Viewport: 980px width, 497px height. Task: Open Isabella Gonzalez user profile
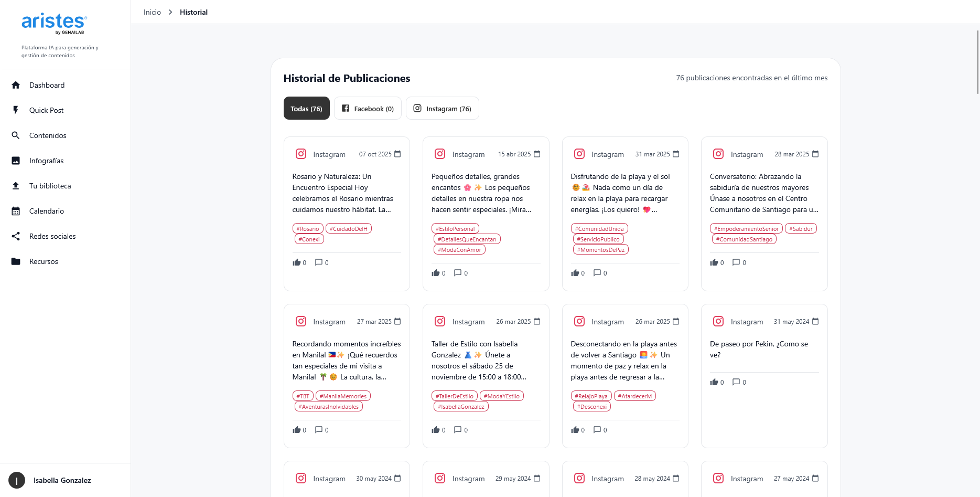(62, 480)
